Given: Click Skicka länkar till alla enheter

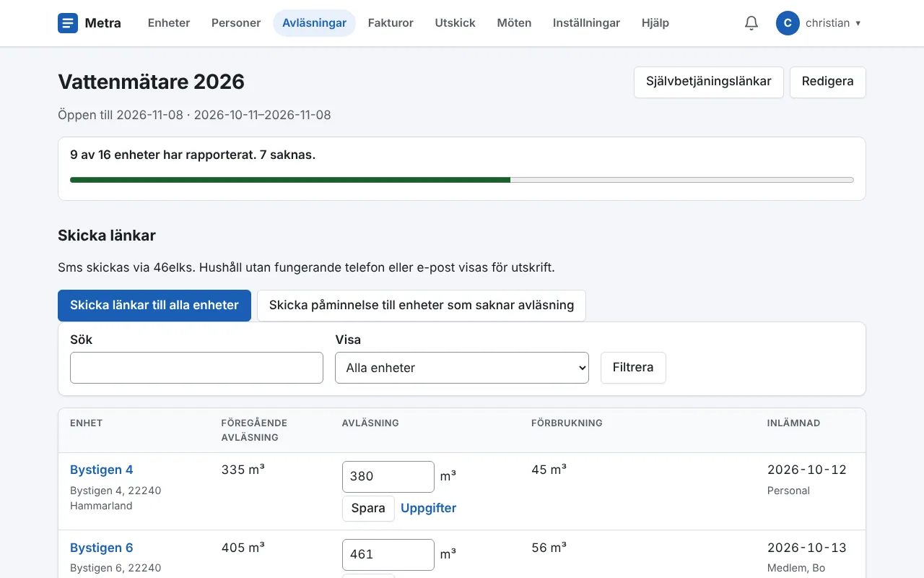Looking at the screenshot, I should [154, 306].
